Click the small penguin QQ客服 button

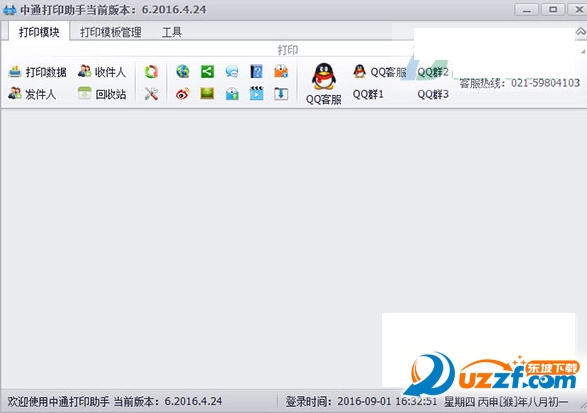[x=380, y=72]
